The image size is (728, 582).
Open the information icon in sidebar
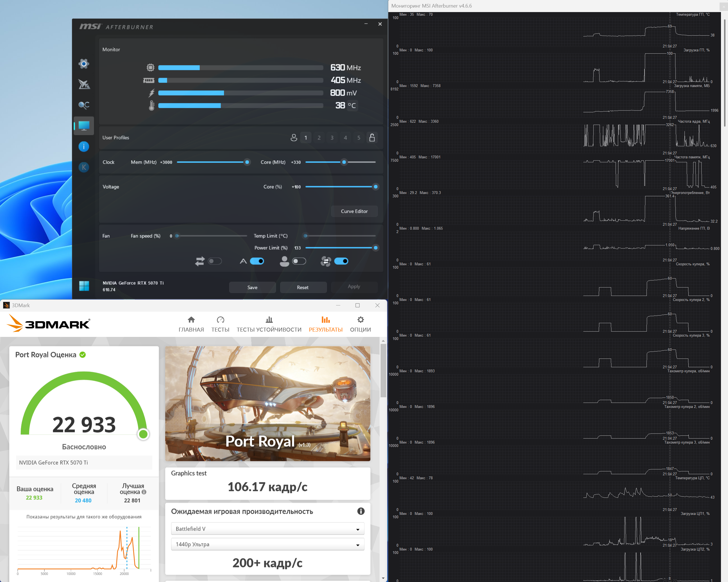point(84,147)
